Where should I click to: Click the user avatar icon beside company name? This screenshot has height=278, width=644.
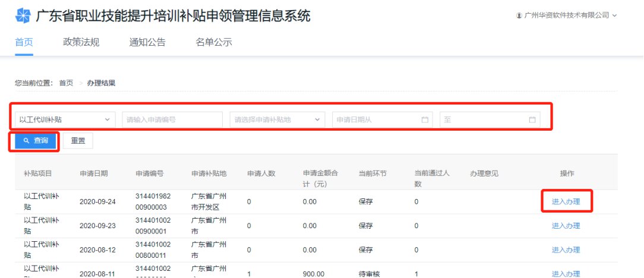click(519, 15)
